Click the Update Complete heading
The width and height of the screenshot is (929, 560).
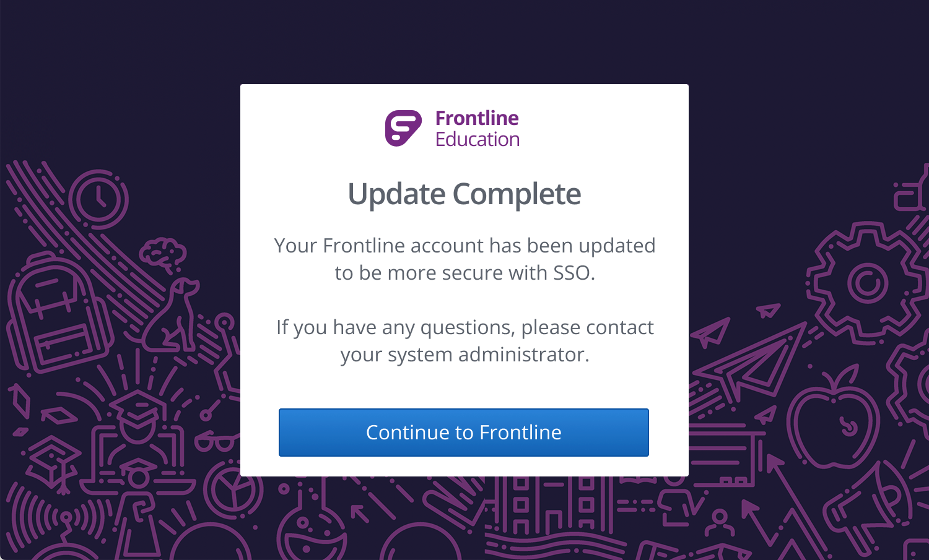coord(464,194)
